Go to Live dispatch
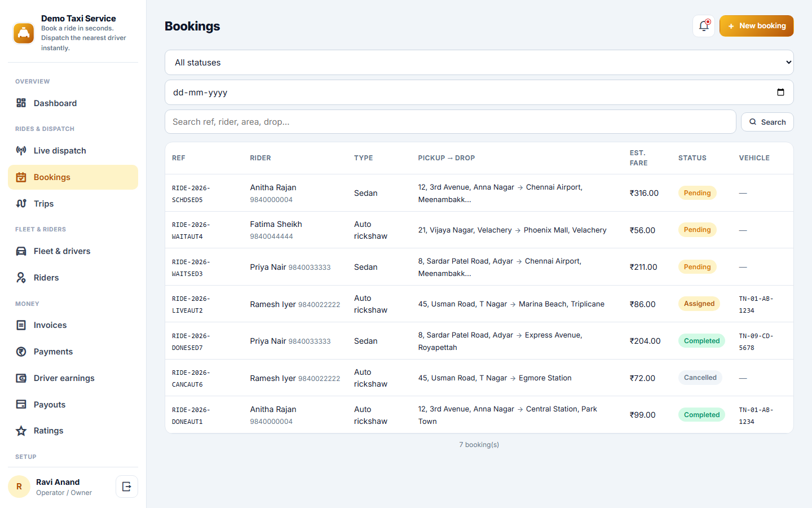The image size is (812, 508). (73, 150)
